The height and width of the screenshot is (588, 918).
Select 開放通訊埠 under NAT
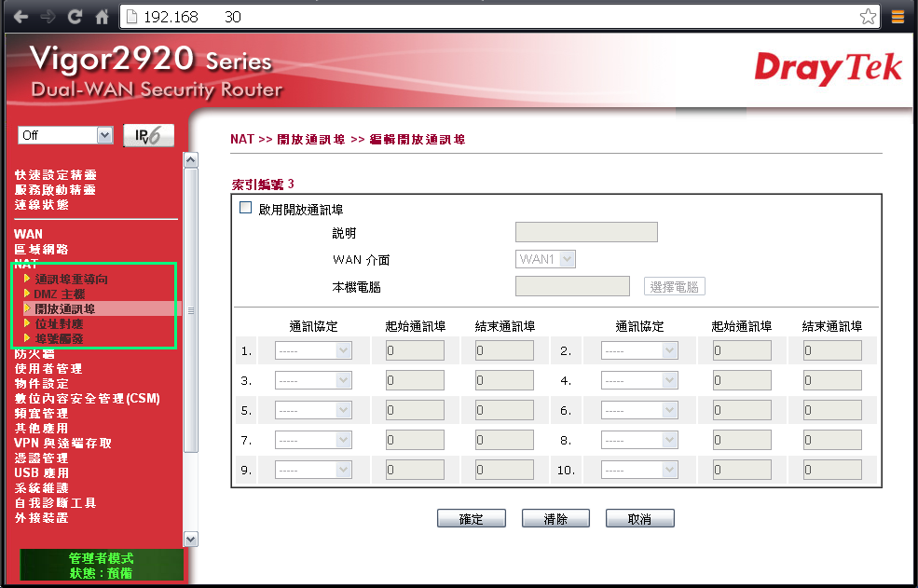[64, 308]
